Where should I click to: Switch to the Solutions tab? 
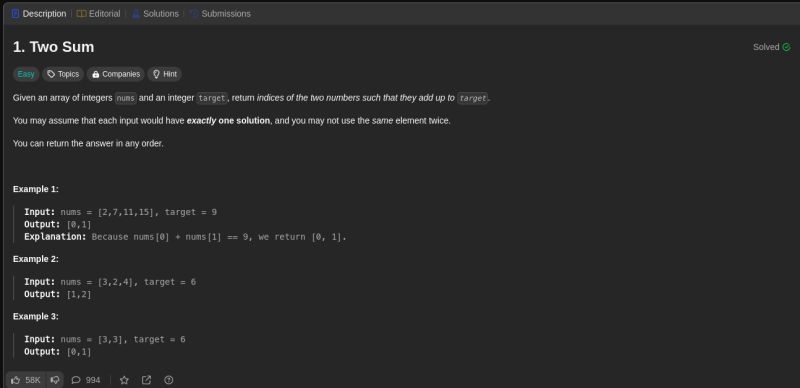pos(155,14)
